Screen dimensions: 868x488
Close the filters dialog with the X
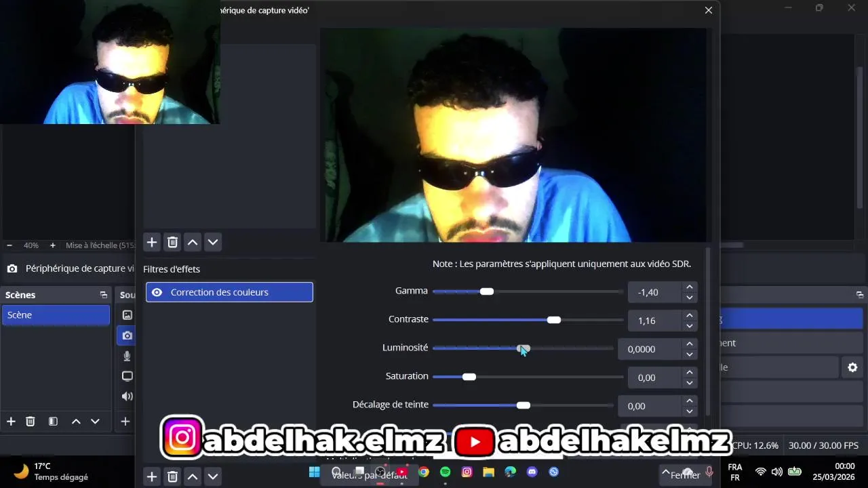709,10
